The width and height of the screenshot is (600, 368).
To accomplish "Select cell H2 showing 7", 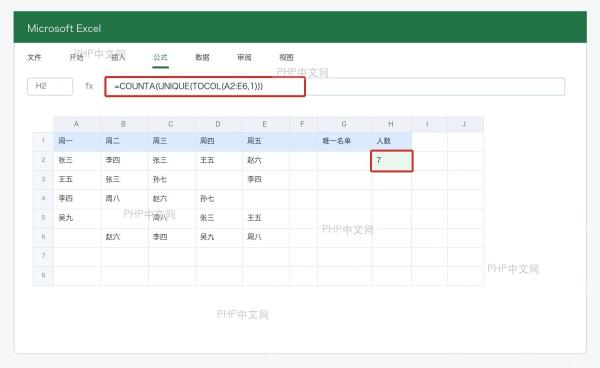I will (391, 161).
